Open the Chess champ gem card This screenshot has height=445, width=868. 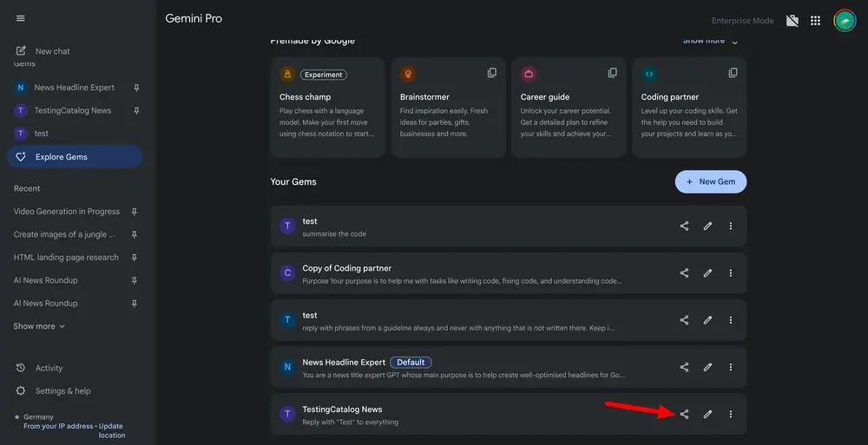point(326,108)
